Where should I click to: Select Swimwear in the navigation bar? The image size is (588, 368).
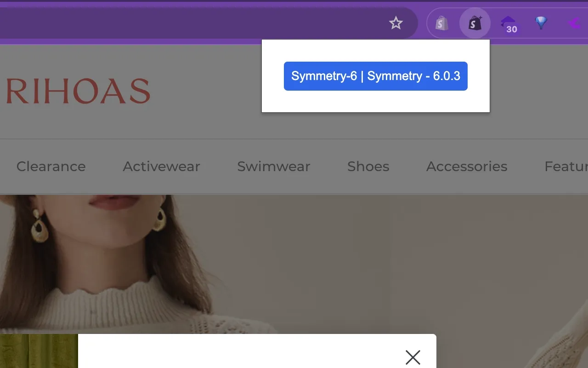point(273,166)
